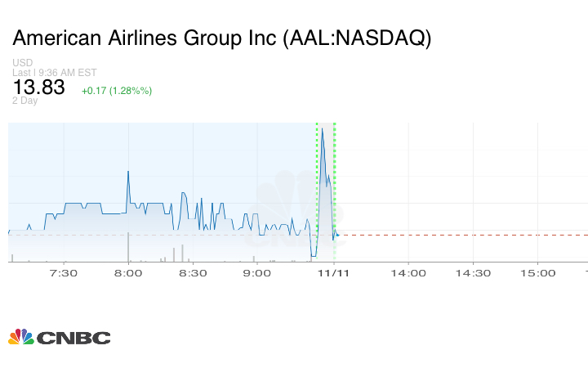
Task: Select the 9:00 time axis label
Action: (257, 273)
